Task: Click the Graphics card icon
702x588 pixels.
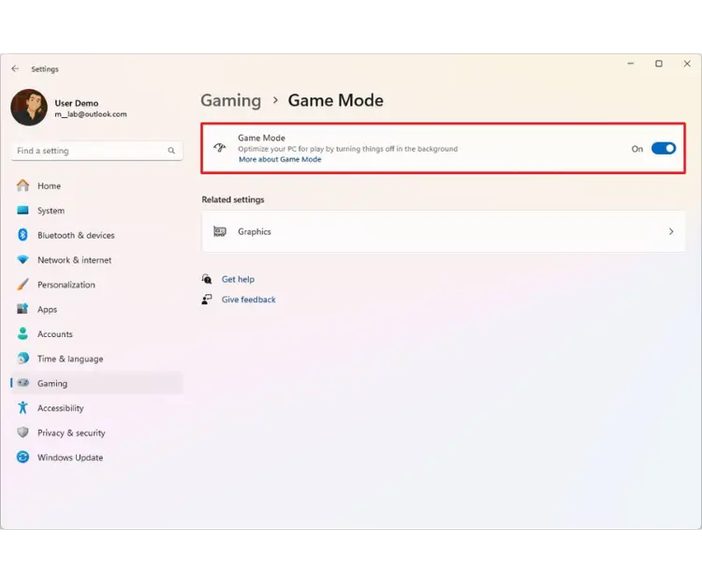Action: (x=220, y=231)
